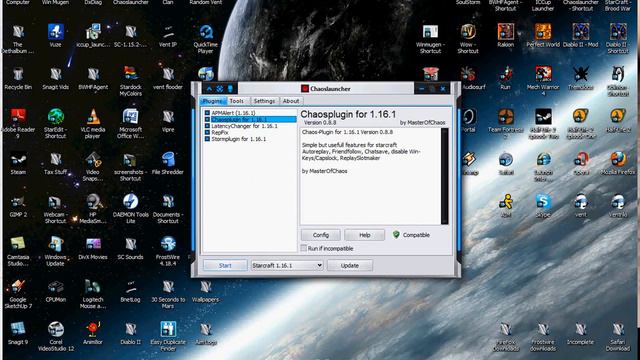This screenshot has width=640, height=360.
Task: Tick the LatencyChanger for 1.16.1 checkbox
Action: tap(207, 126)
